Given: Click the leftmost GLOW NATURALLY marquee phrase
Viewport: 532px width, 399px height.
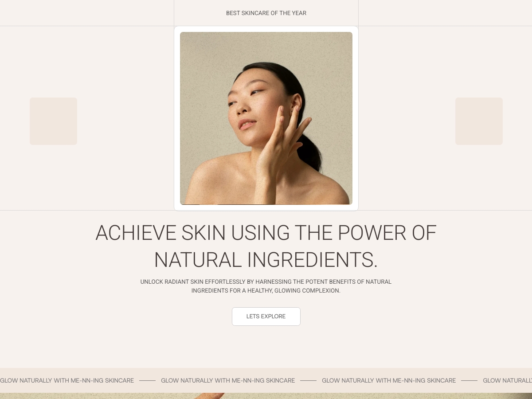Looking at the screenshot, I should 67,380.
